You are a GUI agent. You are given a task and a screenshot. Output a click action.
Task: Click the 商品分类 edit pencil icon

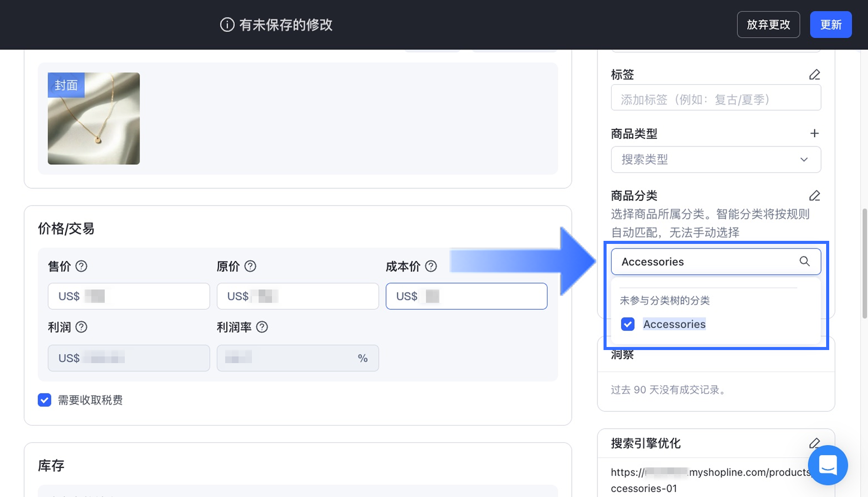(814, 195)
